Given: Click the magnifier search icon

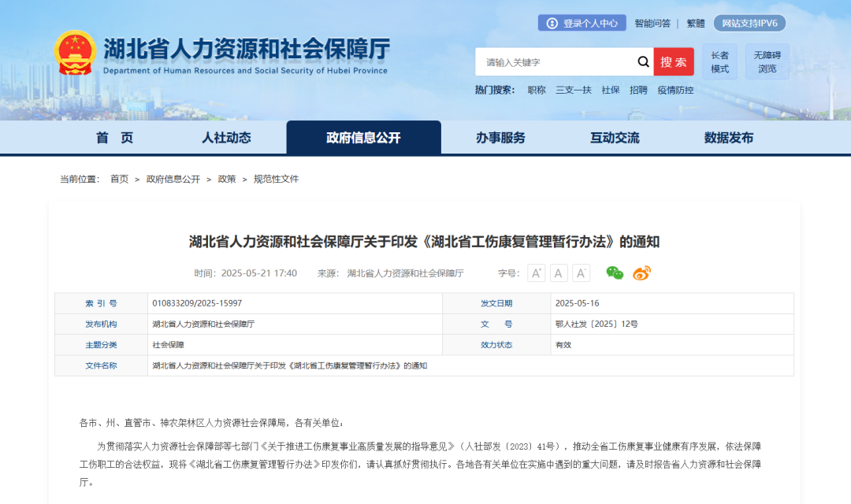Looking at the screenshot, I should 643,61.
